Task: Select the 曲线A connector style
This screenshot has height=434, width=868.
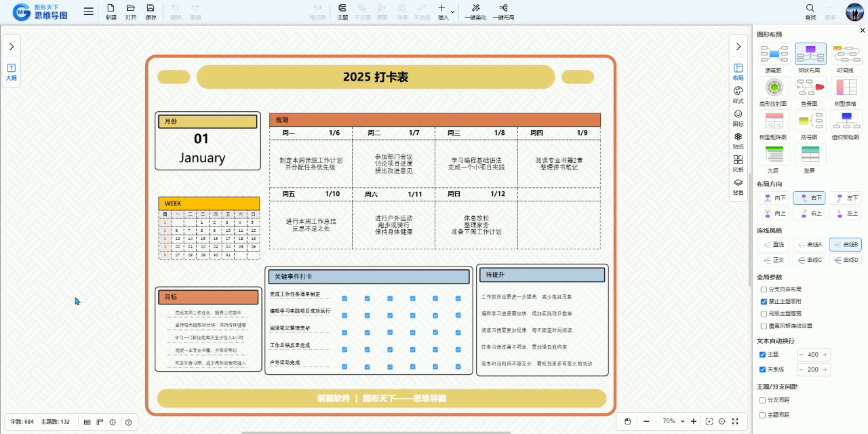Action: pos(809,244)
